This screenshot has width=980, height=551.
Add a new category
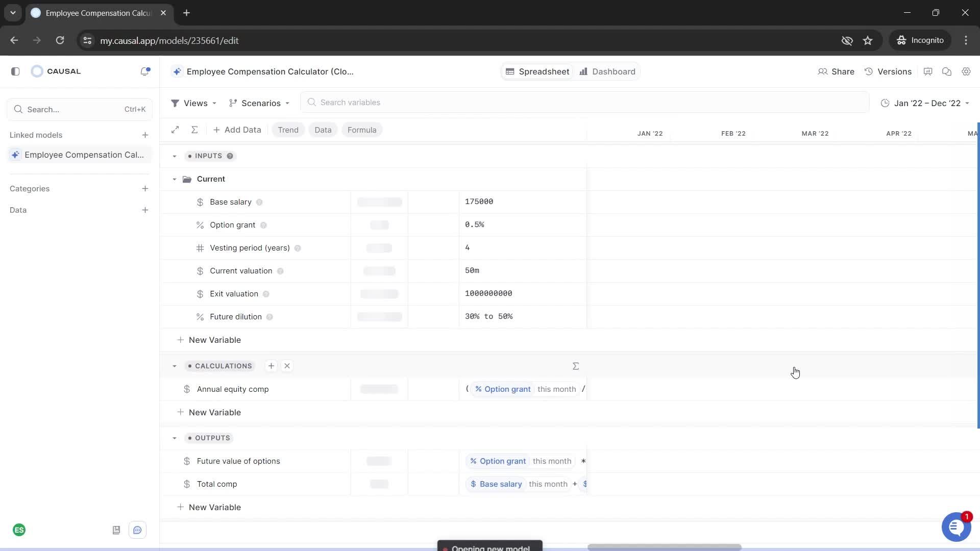pos(145,189)
